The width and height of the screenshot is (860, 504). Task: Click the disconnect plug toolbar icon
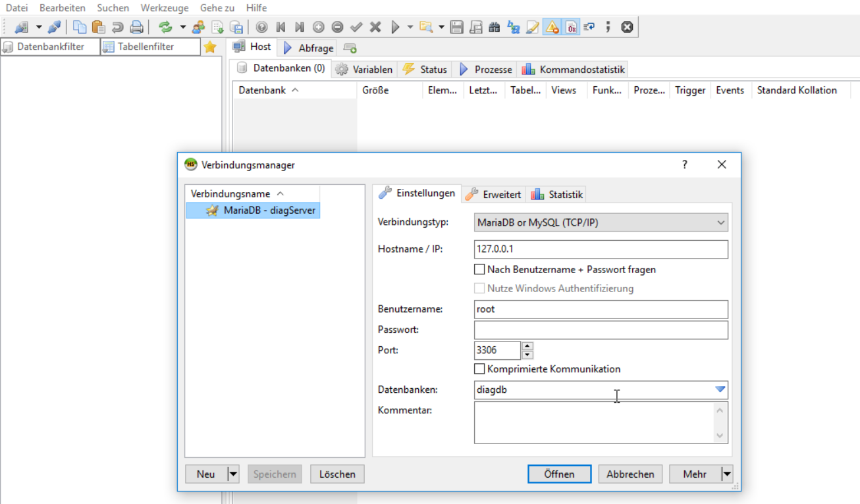tap(54, 27)
